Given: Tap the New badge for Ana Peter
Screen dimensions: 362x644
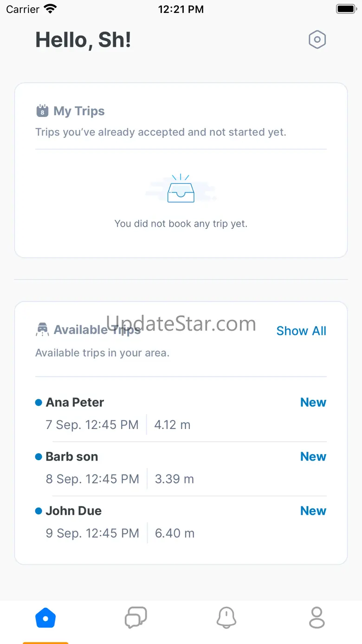Looking at the screenshot, I should (x=313, y=402).
